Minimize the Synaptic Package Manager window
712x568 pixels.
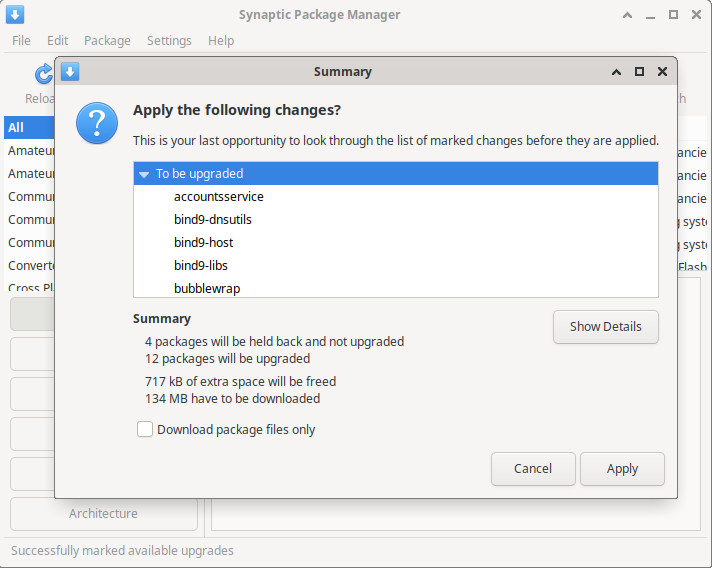pos(650,16)
